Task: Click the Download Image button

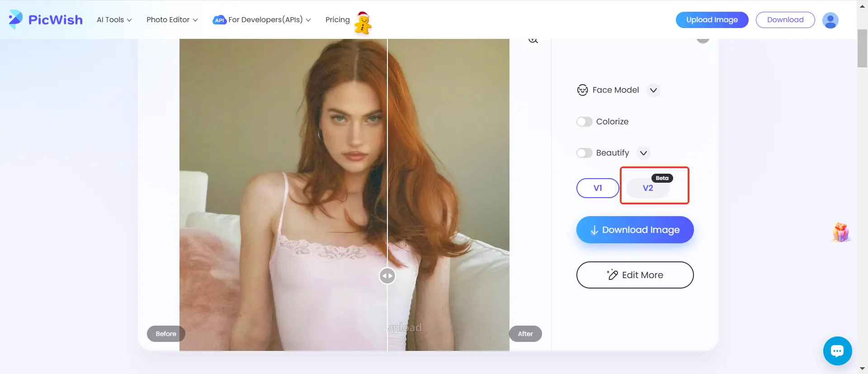Action: [x=635, y=230]
